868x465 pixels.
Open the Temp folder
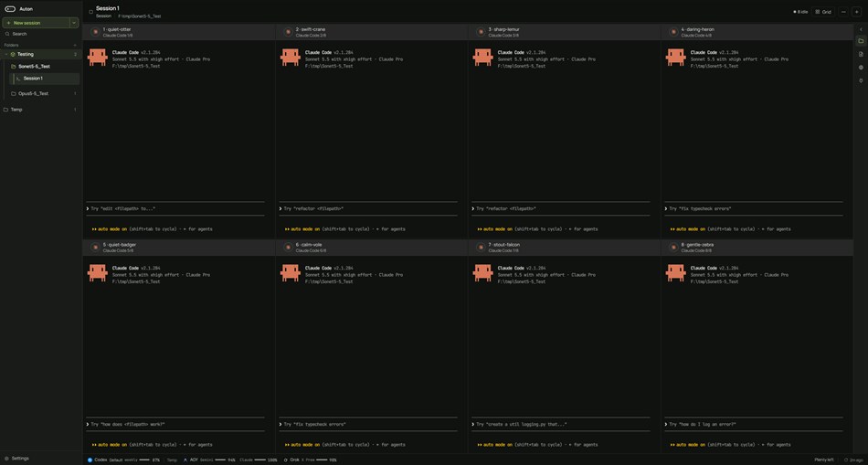tap(41, 110)
